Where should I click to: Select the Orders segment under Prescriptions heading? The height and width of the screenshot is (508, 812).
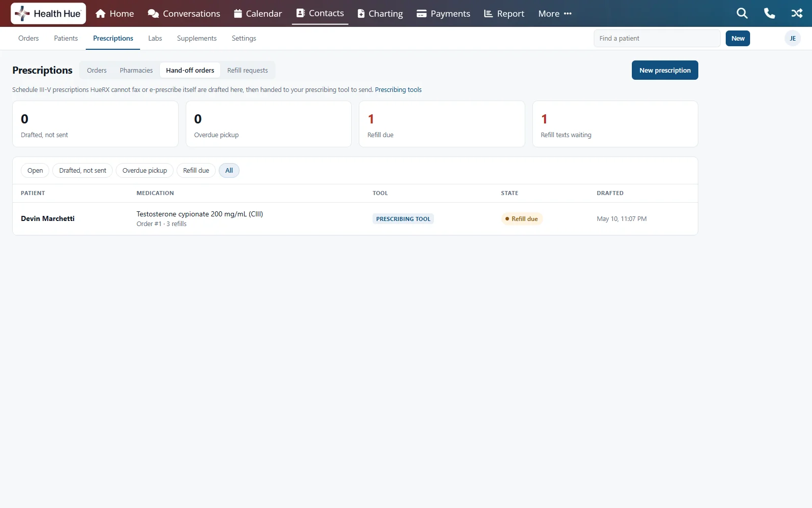[x=96, y=71]
